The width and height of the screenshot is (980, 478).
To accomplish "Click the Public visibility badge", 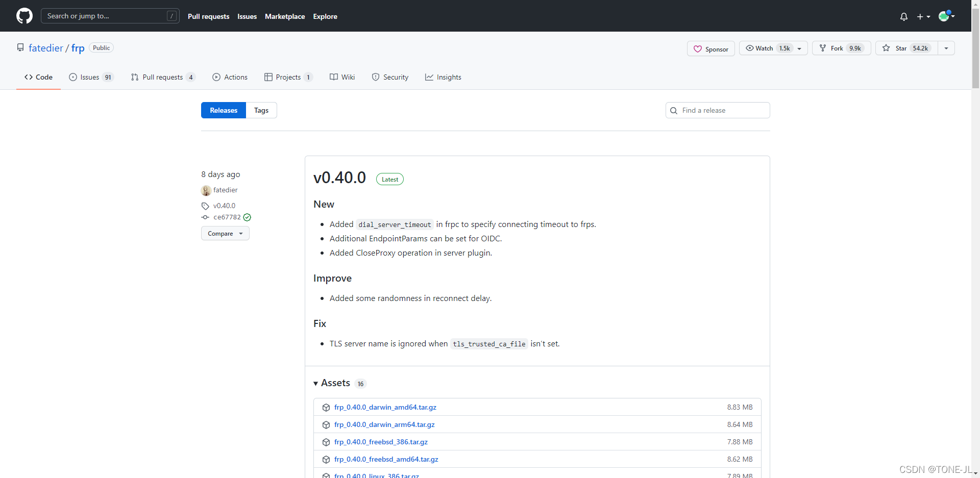I will pyautogui.click(x=101, y=47).
